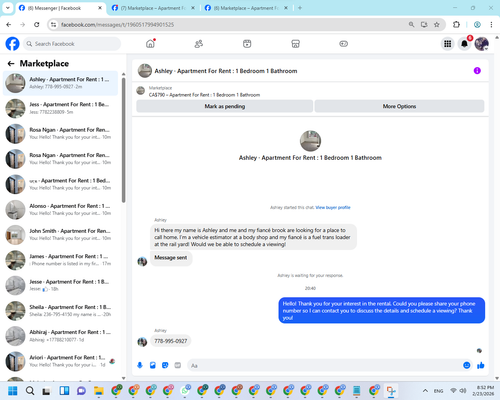
Task: Select the Jesse conversation
Action: pos(61,285)
